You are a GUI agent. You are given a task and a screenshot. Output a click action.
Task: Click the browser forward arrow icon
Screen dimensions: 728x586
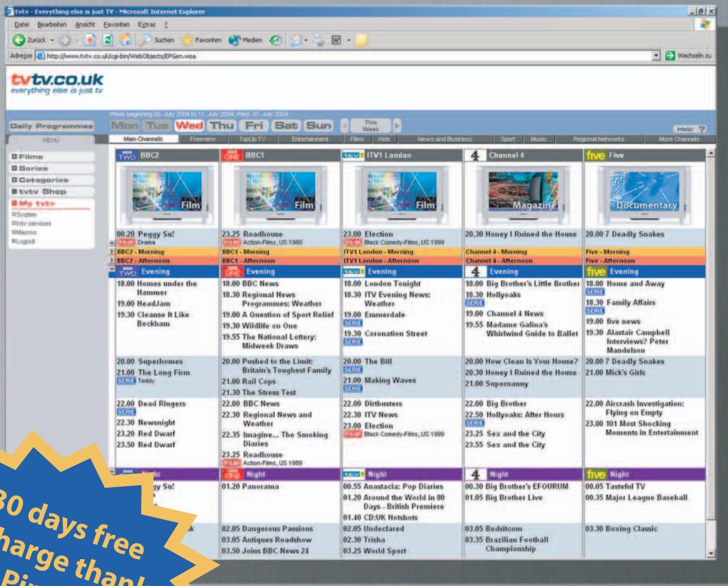[65, 40]
